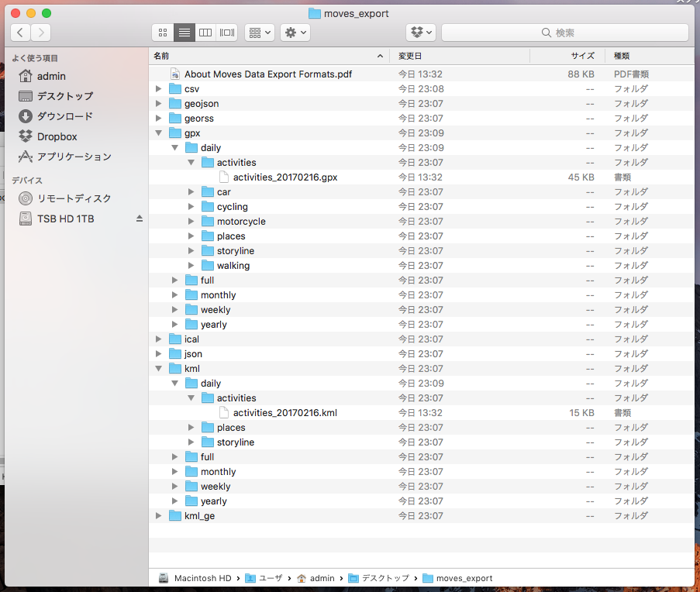Expand the georss folder

[x=158, y=119]
